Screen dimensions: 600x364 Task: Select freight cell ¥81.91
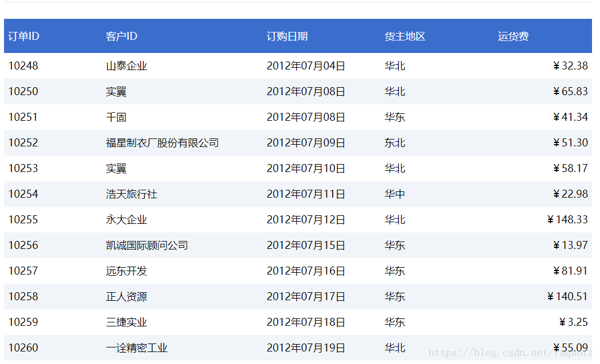coord(570,271)
